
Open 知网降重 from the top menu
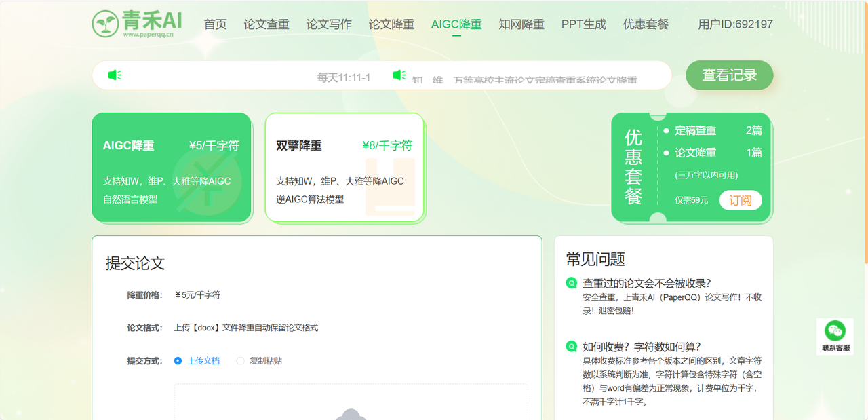[x=521, y=24]
